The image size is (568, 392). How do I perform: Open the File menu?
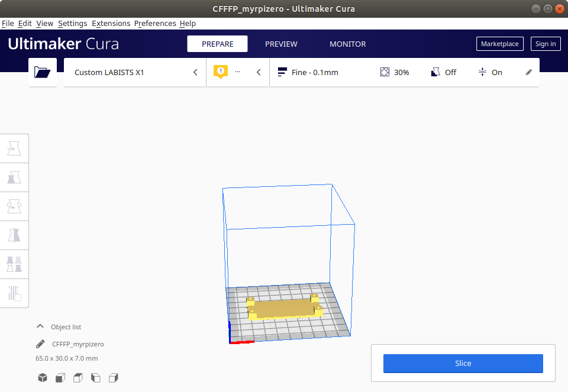tap(8, 24)
